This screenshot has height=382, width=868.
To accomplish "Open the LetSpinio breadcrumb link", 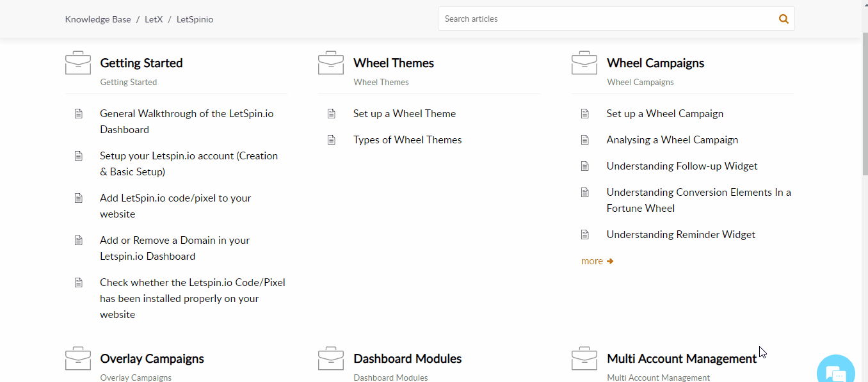I will point(195,20).
